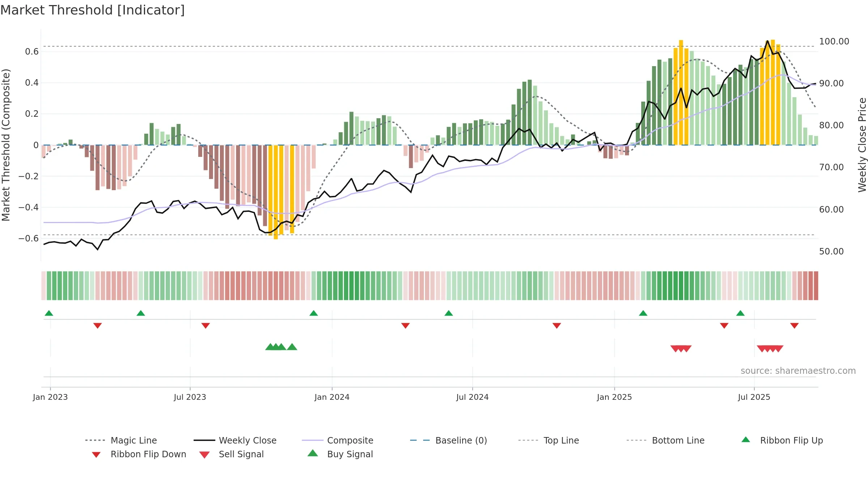Click the 0.4 left axis tick
Viewport: 868px width, 488px height.
coord(32,83)
